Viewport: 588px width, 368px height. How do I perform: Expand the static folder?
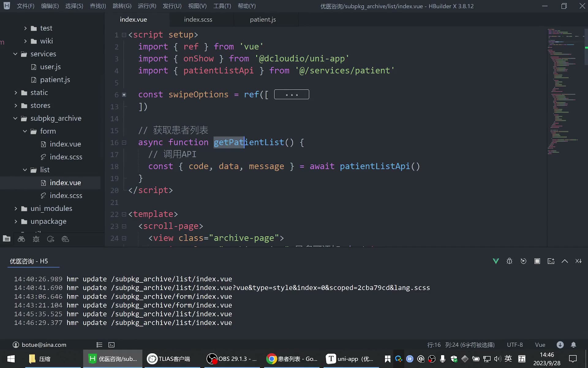click(16, 93)
